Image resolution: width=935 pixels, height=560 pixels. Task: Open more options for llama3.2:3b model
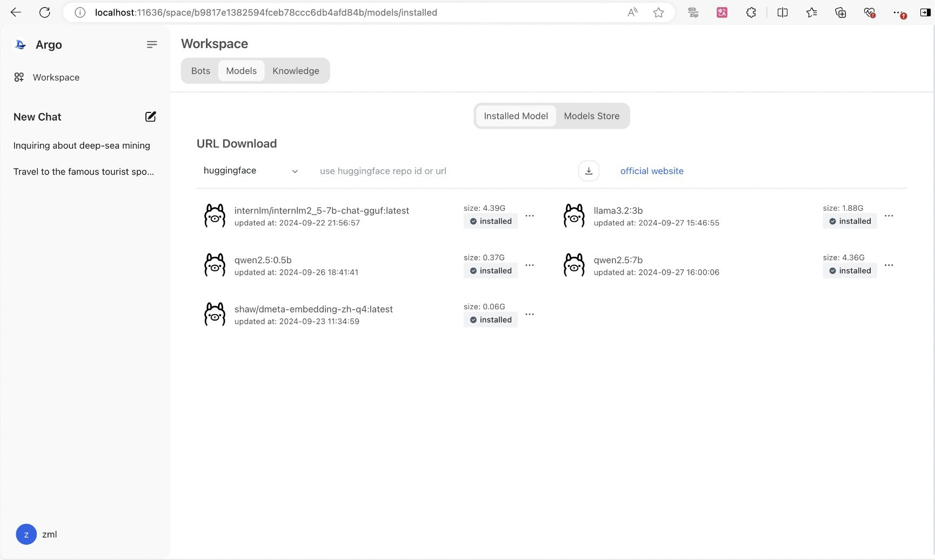(x=889, y=216)
